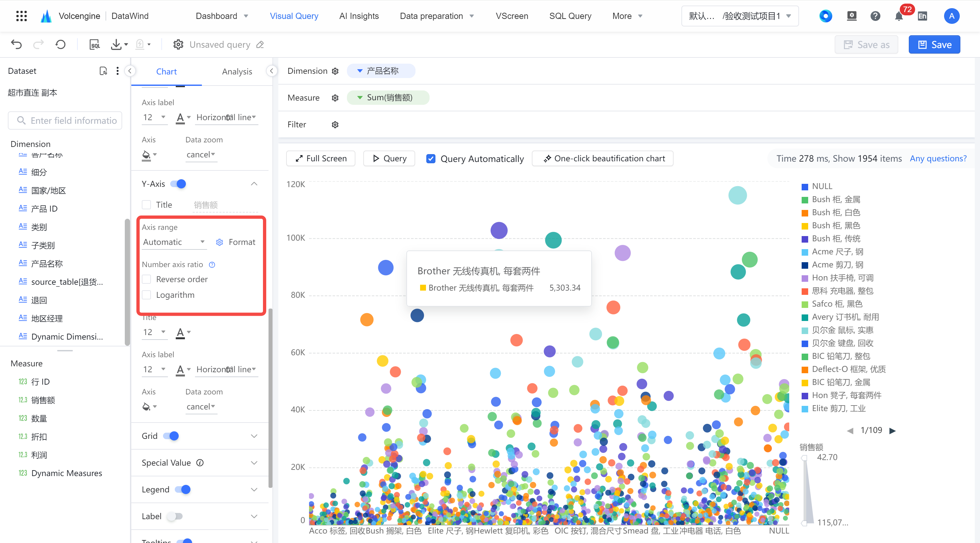Screen dimensions: 980x543
Task: Check the Y-Axis Title checkbox
Action: click(x=146, y=205)
